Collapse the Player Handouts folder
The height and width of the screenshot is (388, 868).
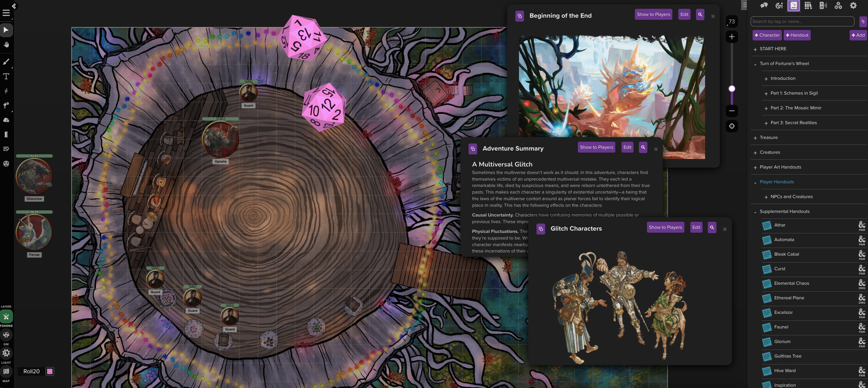click(756, 182)
